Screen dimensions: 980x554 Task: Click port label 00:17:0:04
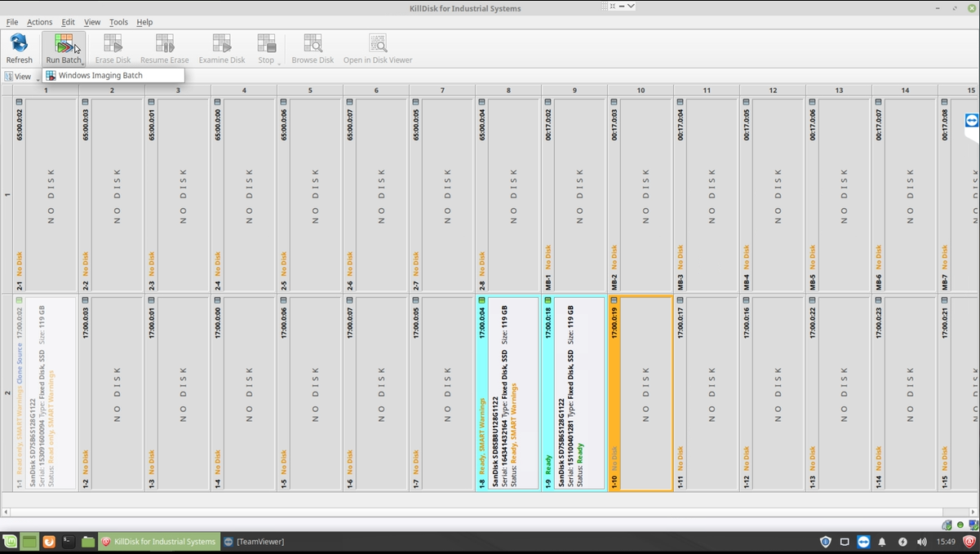(x=681, y=124)
